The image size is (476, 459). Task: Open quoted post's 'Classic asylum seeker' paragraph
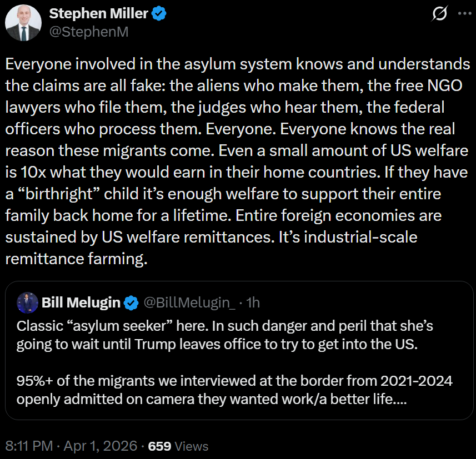tap(217, 334)
